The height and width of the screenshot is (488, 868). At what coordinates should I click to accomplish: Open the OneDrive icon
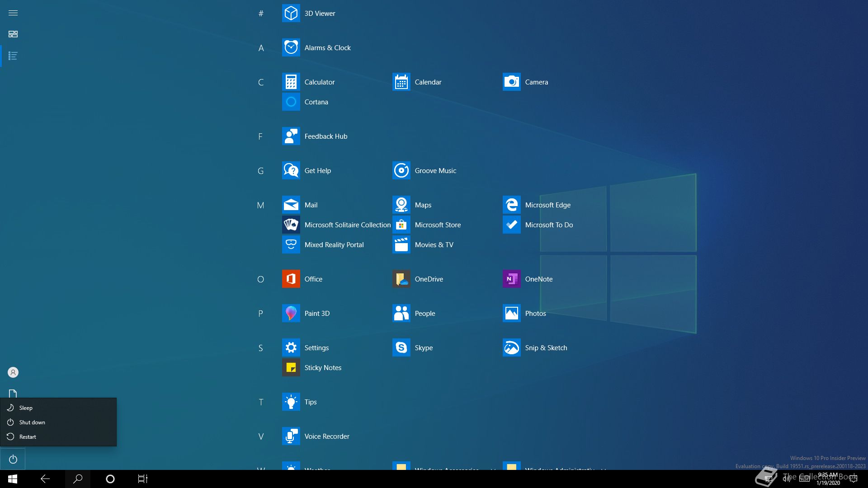coord(401,279)
